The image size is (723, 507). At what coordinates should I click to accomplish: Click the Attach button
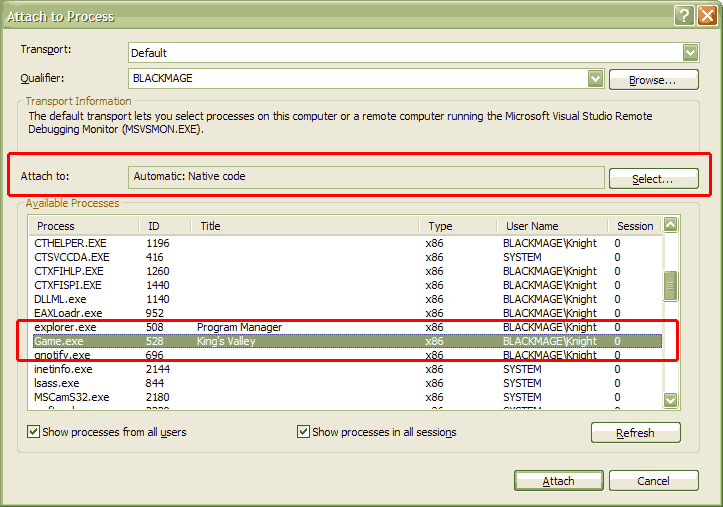[558, 481]
